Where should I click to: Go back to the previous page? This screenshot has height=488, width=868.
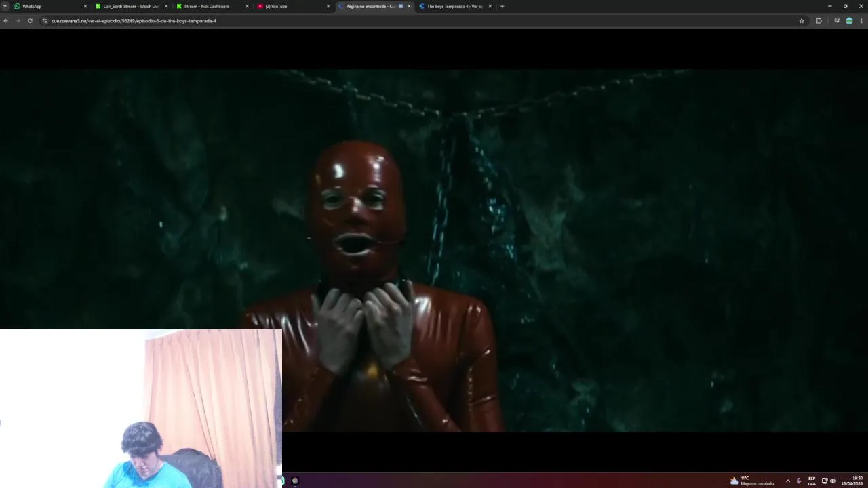point(5,21)
